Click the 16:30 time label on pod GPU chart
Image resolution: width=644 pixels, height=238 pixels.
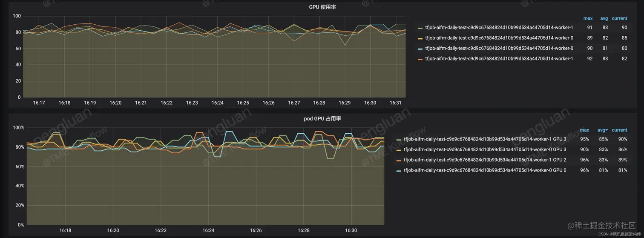[351, 230]
